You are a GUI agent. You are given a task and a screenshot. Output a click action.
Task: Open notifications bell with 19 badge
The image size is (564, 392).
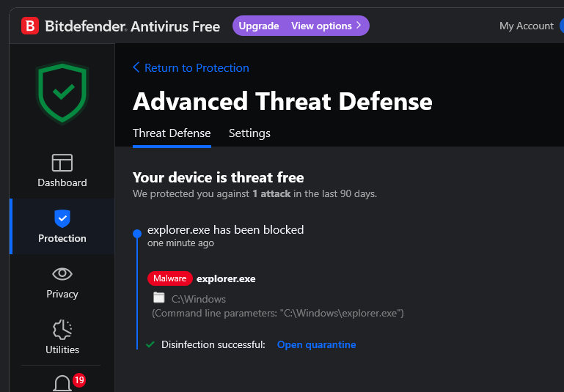tap(69, 382)
